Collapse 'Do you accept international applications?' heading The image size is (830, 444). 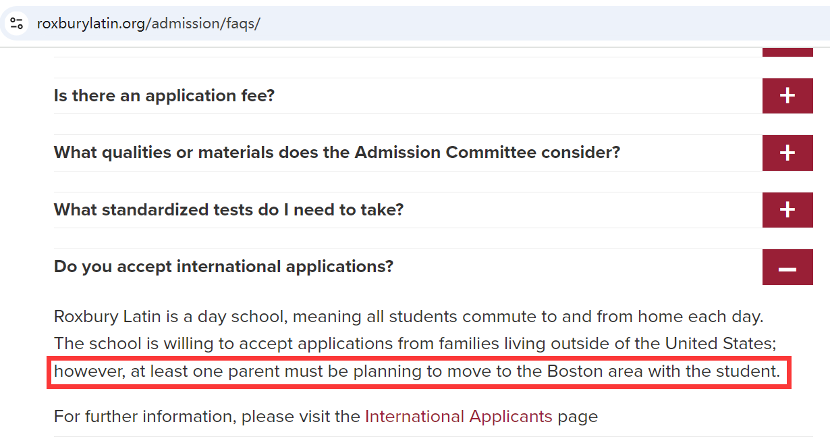[x=223, y=266]
